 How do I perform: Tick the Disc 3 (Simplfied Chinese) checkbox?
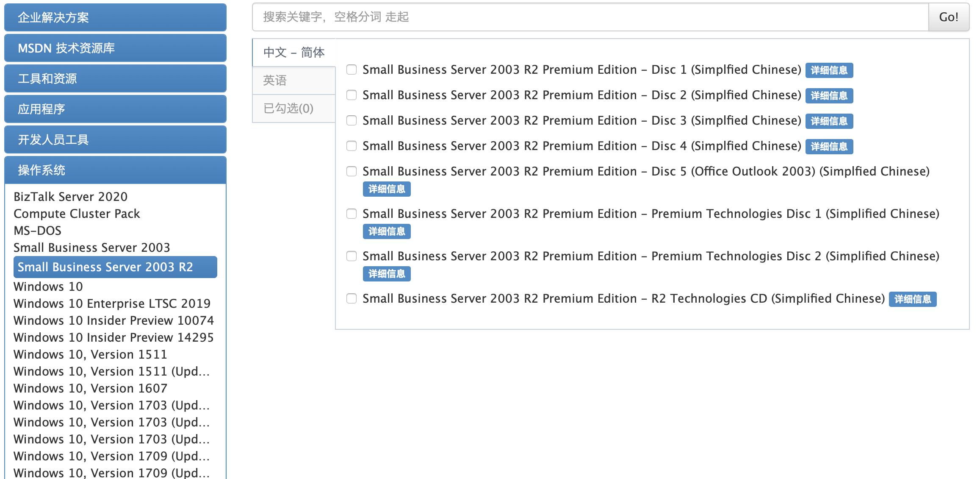(x=352, y=120)
